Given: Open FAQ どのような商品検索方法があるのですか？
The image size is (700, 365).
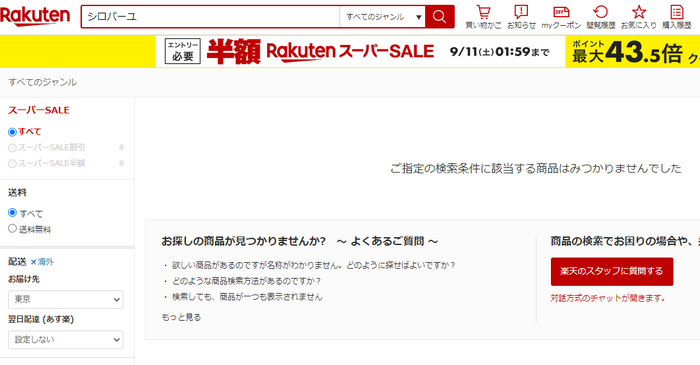Looking at the screenshot, I should 247,281.
